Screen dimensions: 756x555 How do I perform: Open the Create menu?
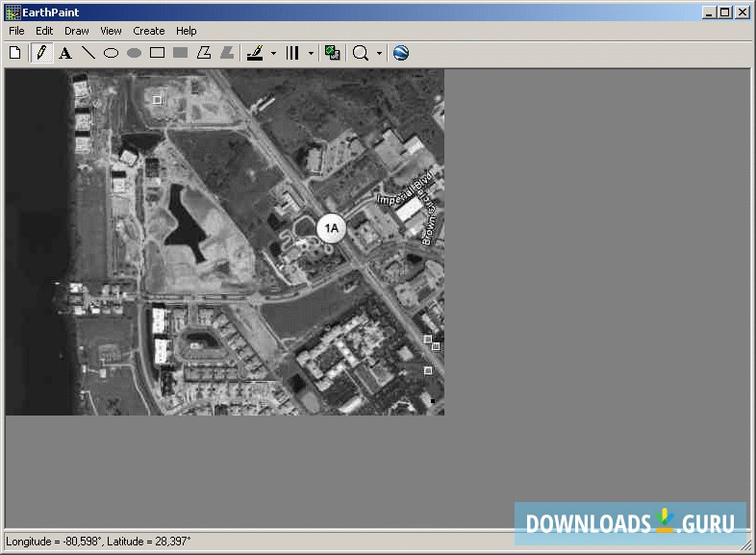click(149, 31)
